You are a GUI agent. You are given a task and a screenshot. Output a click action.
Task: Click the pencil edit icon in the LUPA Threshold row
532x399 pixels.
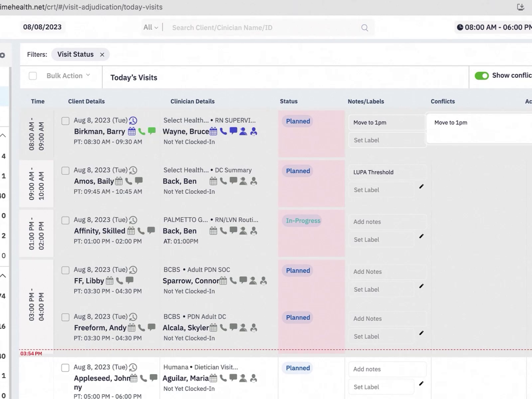click(x=421, y=187)
